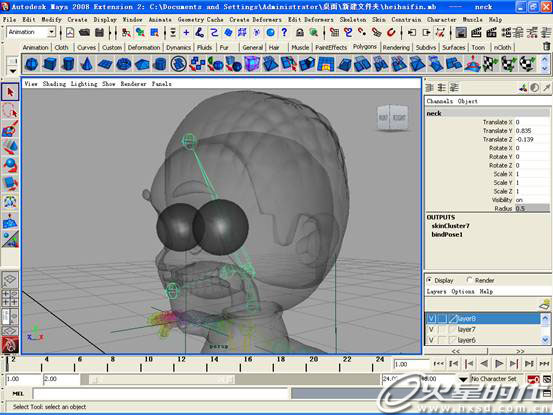Select the Scale tool
553x415 pixels.
10,183
